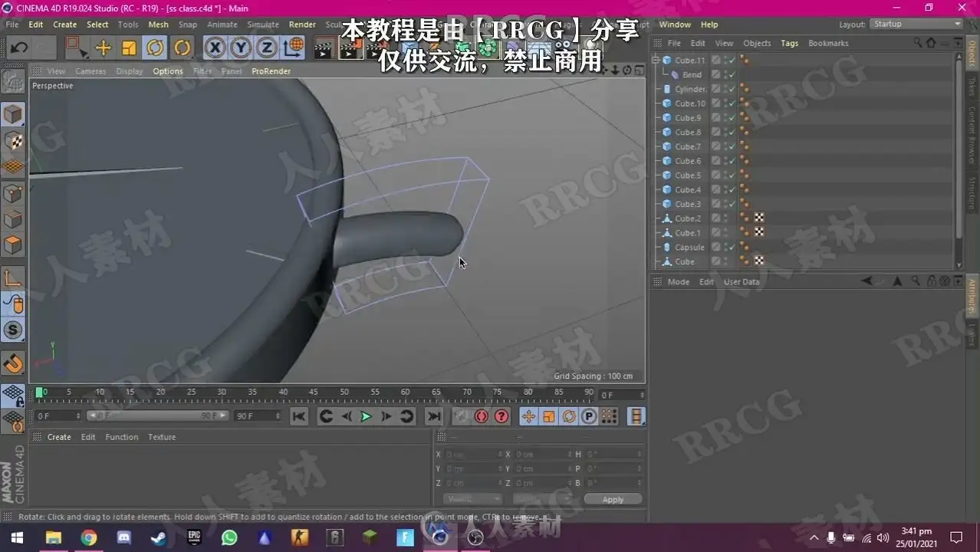This screenshot has height=552, width=980.
Task: Toggle Snap S icon in sidebar
Action: point(13,330)
